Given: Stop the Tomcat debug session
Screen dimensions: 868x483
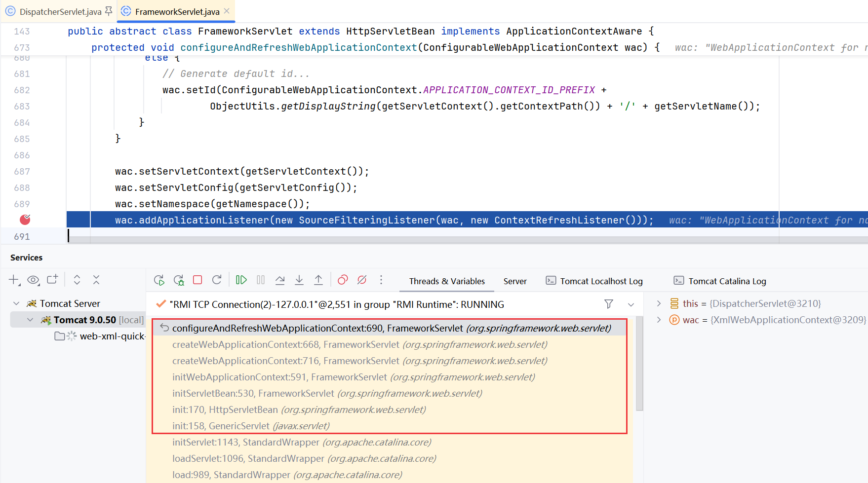Looking at the screenshot, I should tap(197, 280).
